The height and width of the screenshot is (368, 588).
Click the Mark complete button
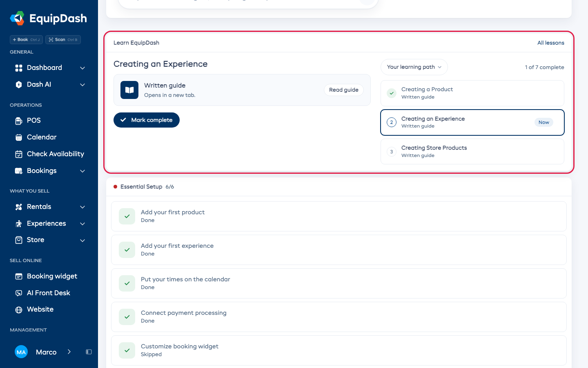147,120
